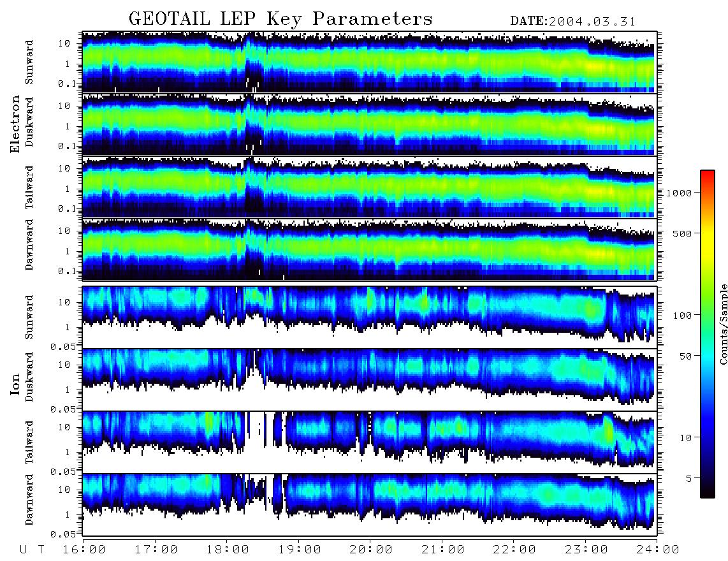Click the 19:00 time axis label

coord(300,550)
